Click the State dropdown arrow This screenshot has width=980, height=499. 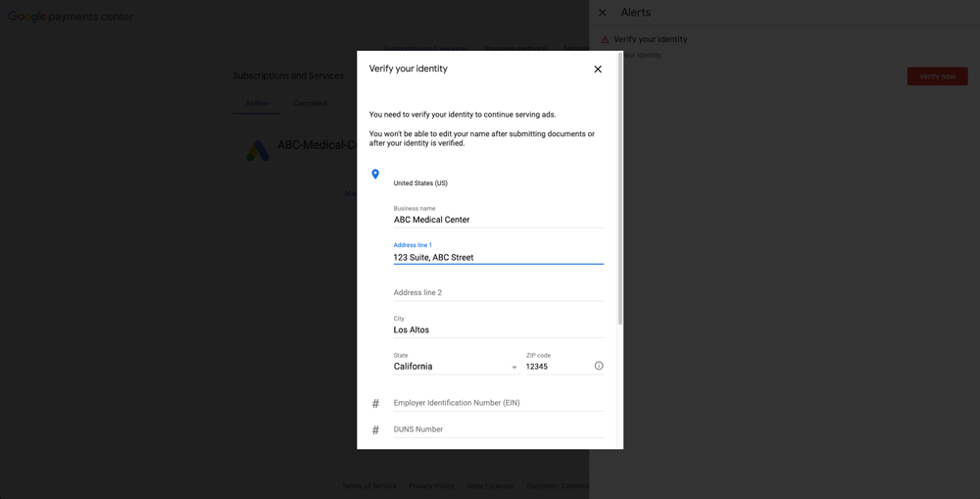(514, 367)
